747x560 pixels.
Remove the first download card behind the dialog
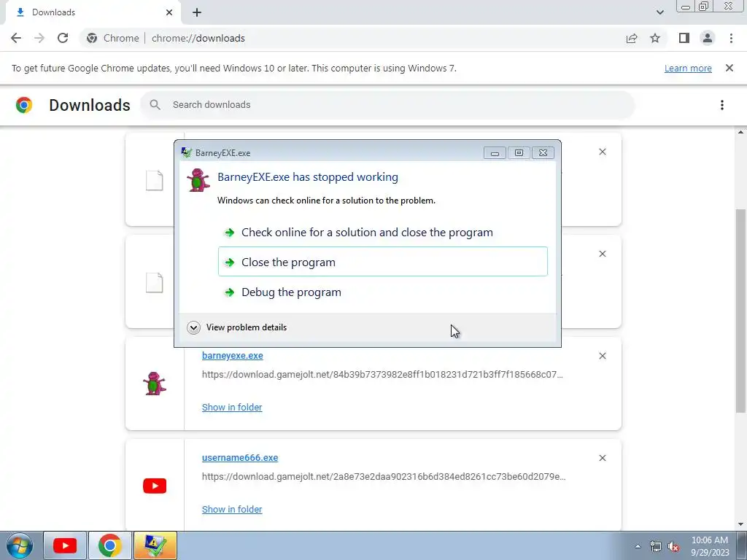(x=602, y=152)
